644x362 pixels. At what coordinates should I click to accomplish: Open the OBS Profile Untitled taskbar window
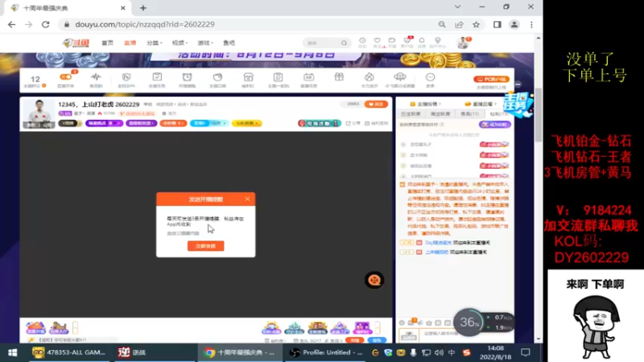pyautogui.click(x=326, y=352)
